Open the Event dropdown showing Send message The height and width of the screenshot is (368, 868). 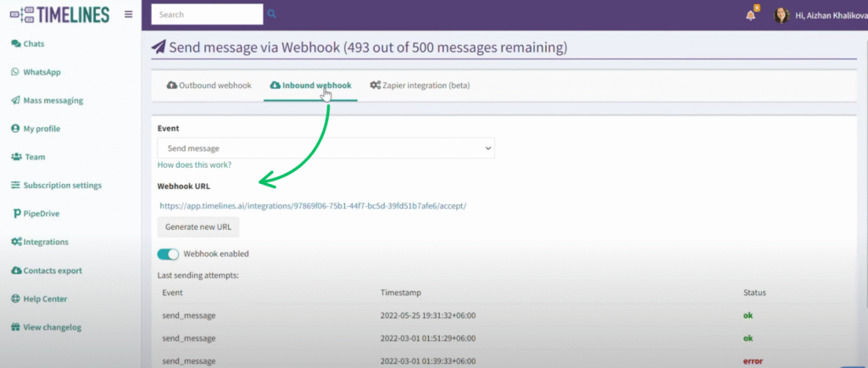[x=326, y=148]
